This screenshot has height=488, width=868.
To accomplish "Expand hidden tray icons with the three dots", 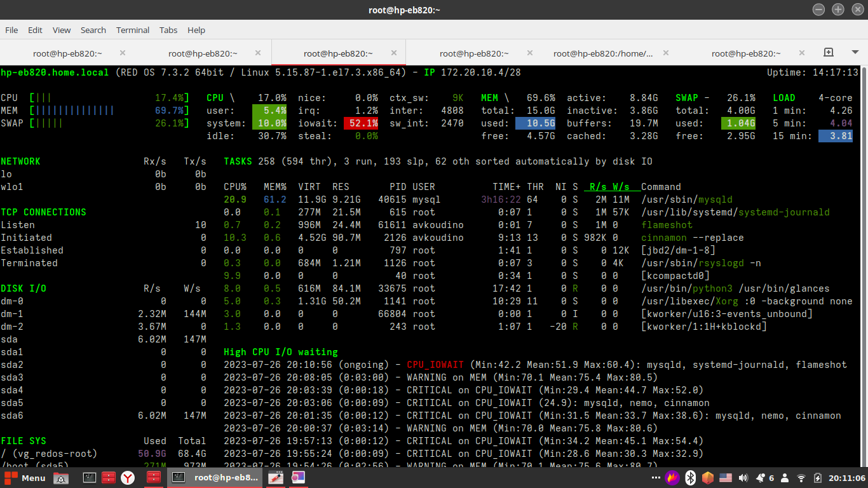I will (x=655, y=478).
